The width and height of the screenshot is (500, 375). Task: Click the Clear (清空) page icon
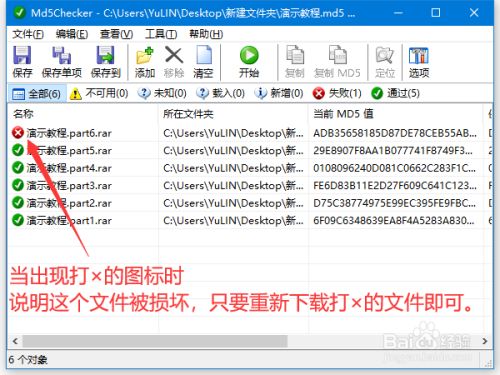click(203, 55)
